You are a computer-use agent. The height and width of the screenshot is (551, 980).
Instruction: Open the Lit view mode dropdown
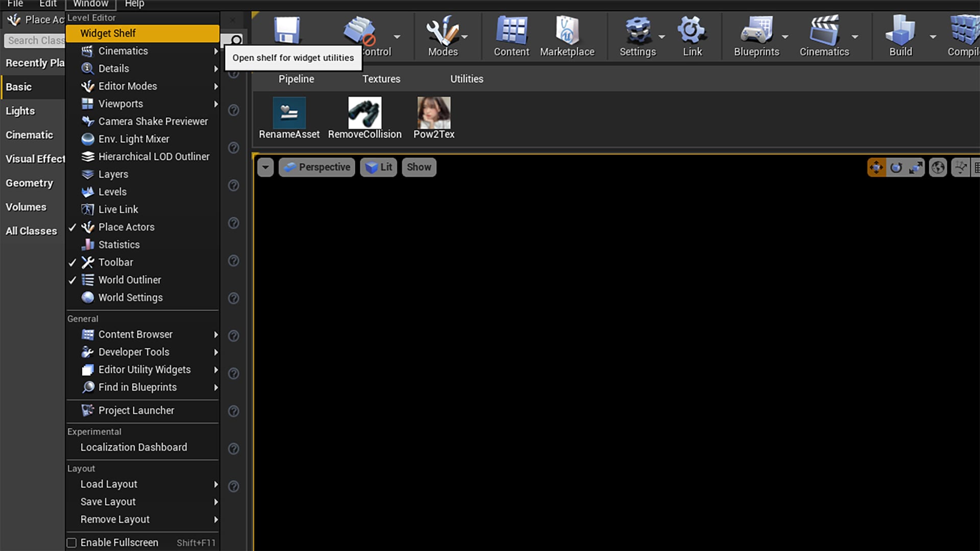(378, 167)
